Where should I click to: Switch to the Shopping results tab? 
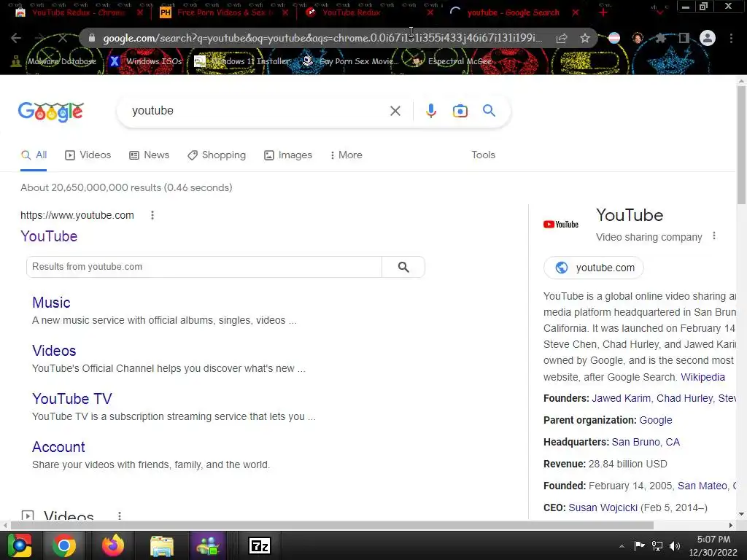pyautogui.click(x=217, y=155)
